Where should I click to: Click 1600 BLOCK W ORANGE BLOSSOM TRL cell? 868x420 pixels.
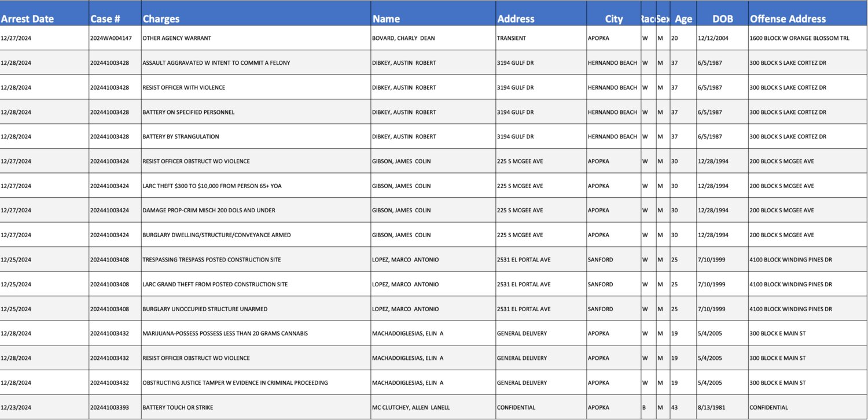coord(808,38)
